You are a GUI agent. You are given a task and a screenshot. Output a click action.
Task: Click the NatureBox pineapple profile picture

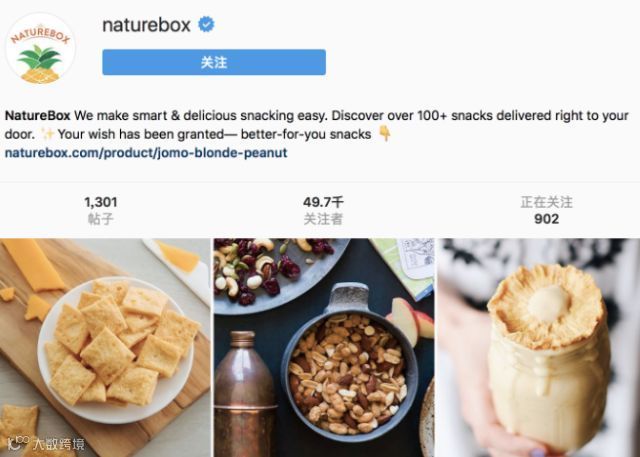click(x=40, y=49)
